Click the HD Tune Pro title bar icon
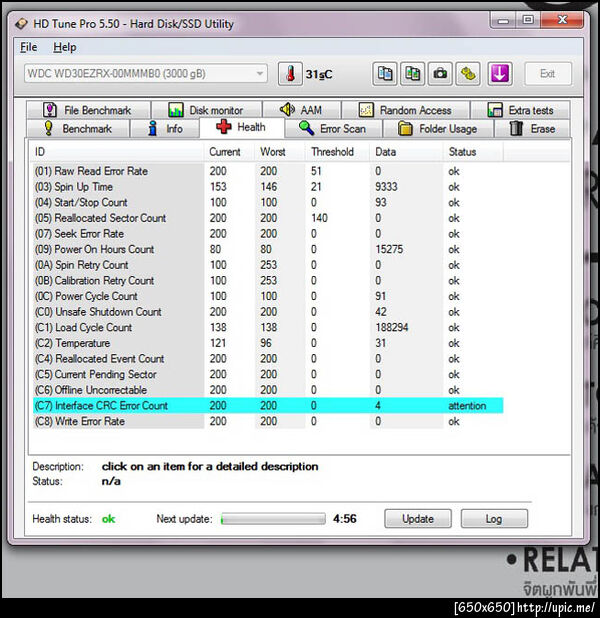This screenshot has width=600, height=618. click(21, 24)
